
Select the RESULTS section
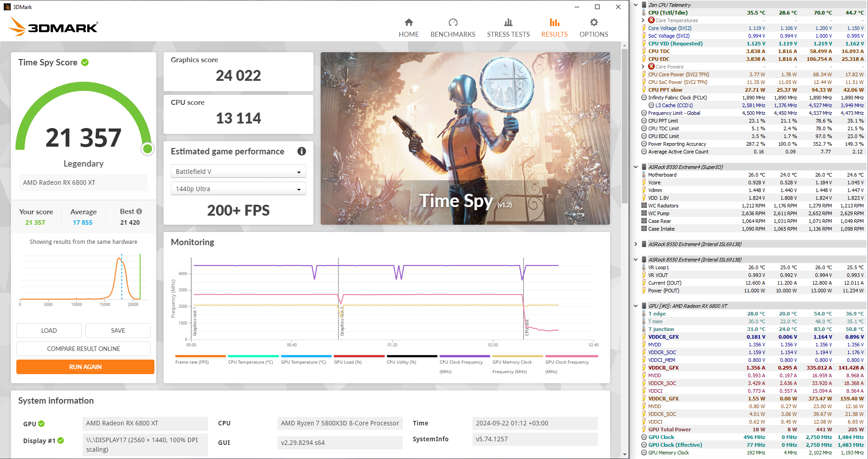[555, 28]
